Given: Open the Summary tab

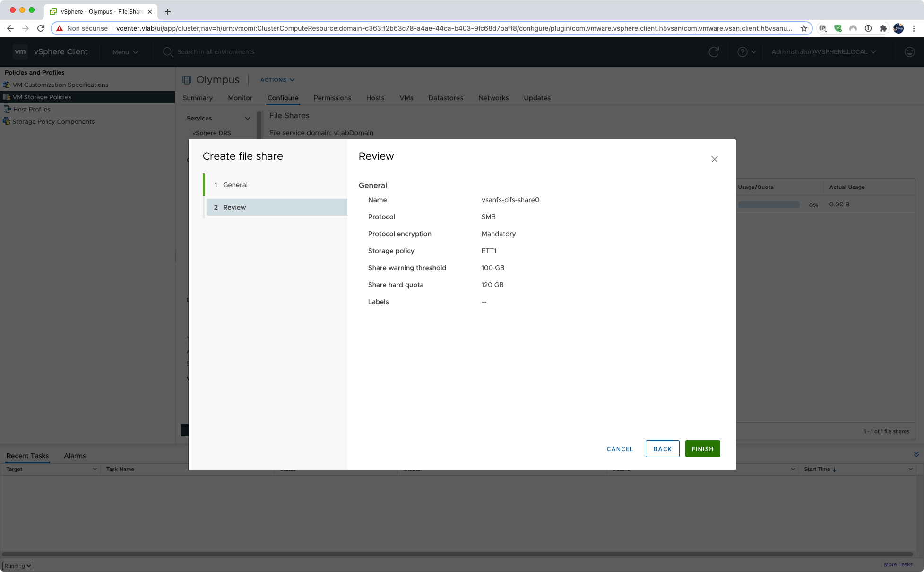Looking at the screenshot, I should pos(198,98).
